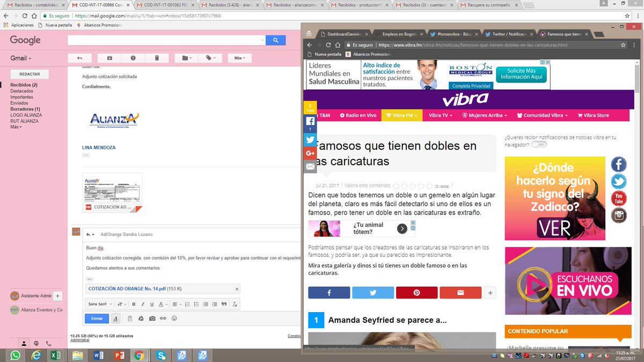
Task: Open Excel from the taskbar
Action: 55,355
